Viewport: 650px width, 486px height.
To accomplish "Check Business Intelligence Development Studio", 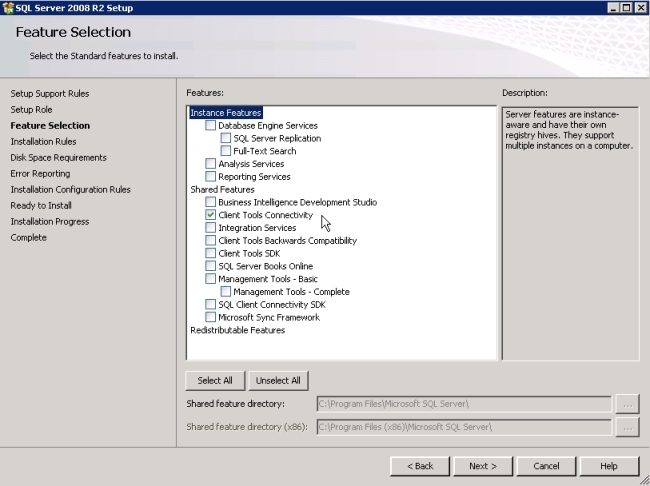I will [211, 202].
